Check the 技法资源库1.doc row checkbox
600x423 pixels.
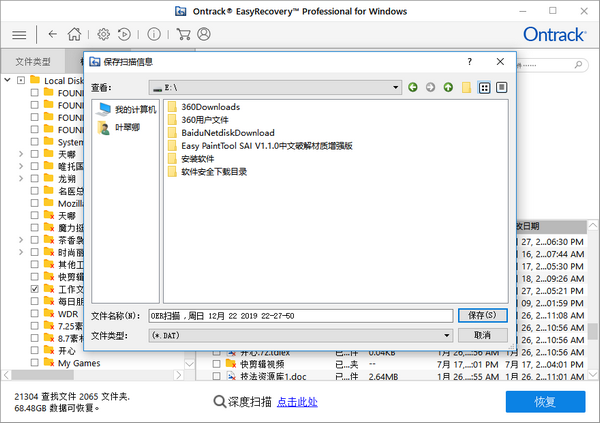pyautogui.click(x=217, y=376)
